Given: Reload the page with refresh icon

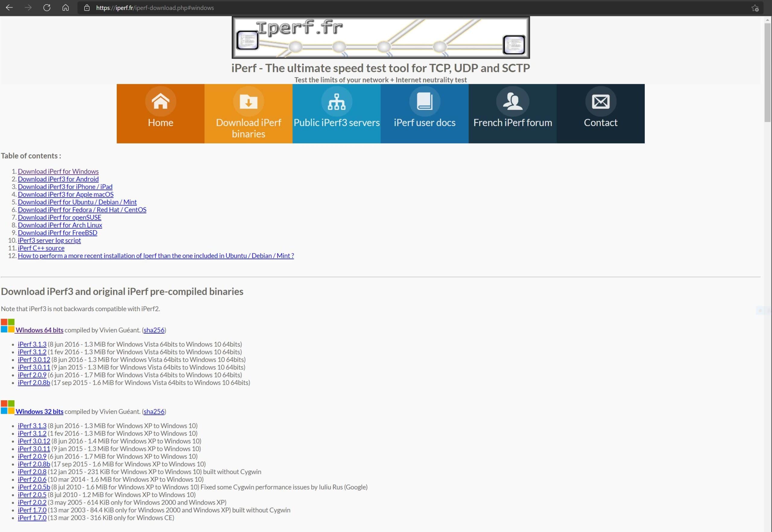Looking at the screenshot, I should (47, 8).
